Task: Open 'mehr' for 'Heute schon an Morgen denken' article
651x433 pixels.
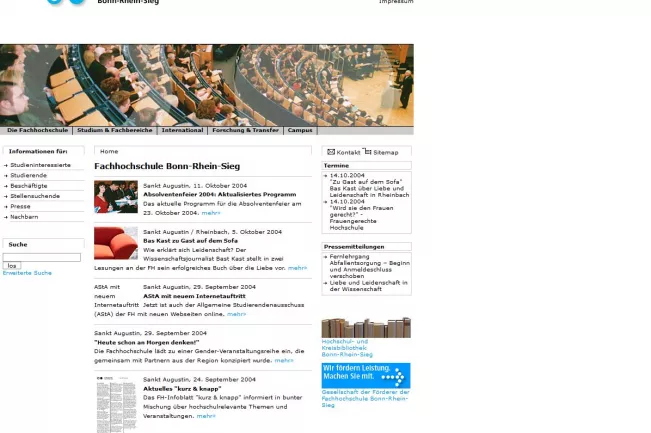Action: tap(284, 360)
